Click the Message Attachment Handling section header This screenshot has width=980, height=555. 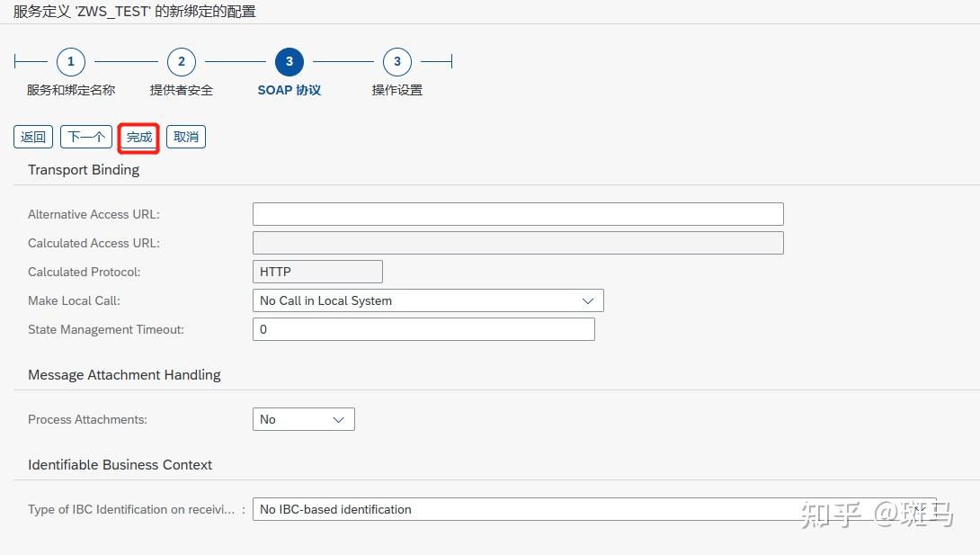click(x=124, y=374)
